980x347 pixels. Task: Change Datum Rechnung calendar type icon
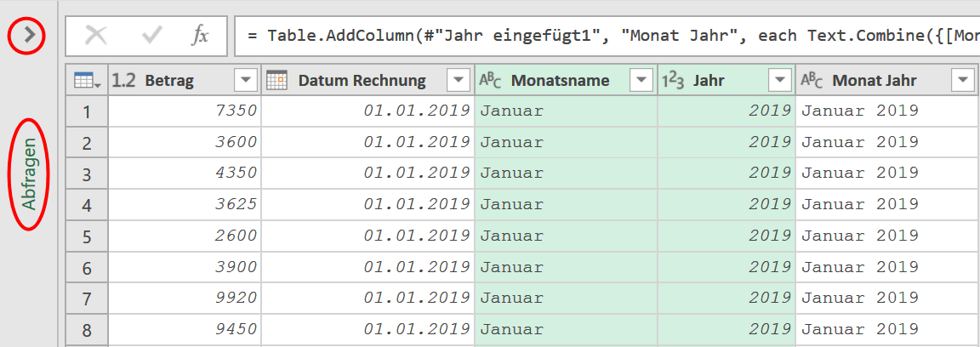[x=276, y=80]
